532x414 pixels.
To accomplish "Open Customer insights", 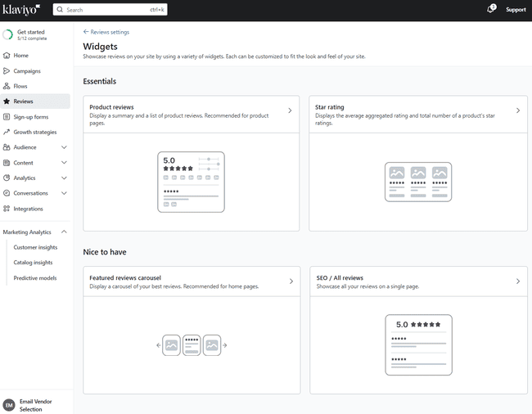I will tap(35, 247).
